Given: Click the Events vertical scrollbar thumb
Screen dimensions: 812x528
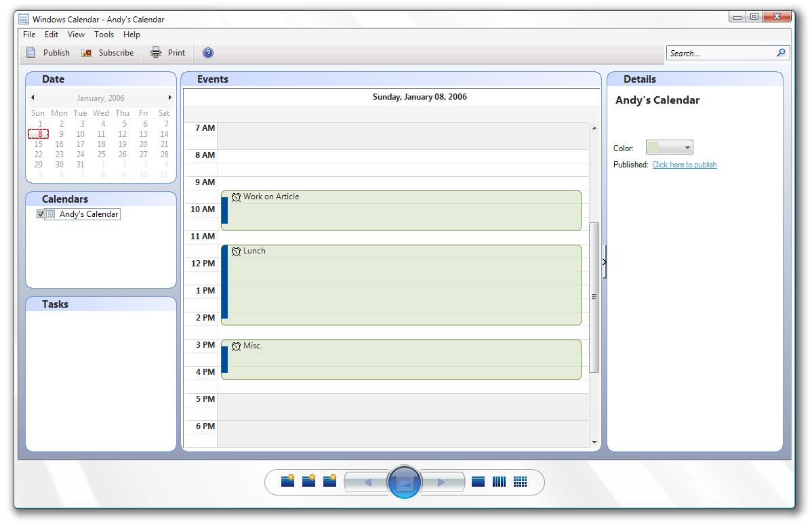Looking at the screenshot, I should [594, 297].
